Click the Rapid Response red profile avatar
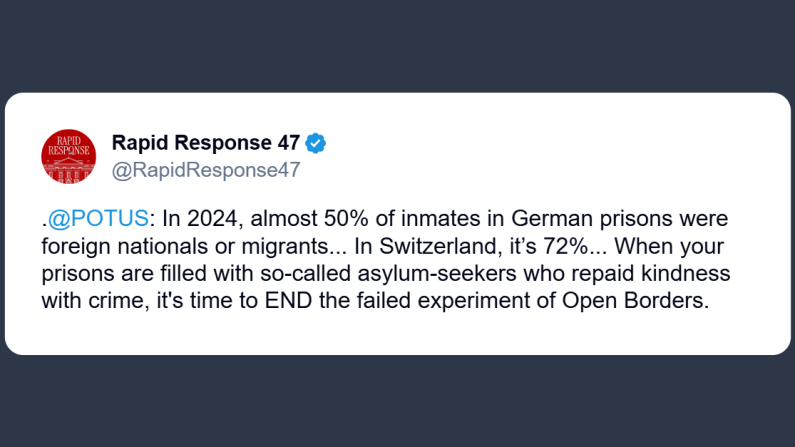 [x=69, y=157]
